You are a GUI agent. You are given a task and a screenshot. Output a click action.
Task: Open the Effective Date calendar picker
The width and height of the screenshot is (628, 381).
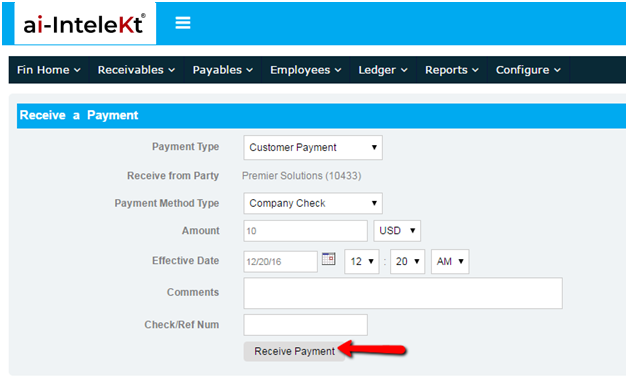(x=328, y=259)
